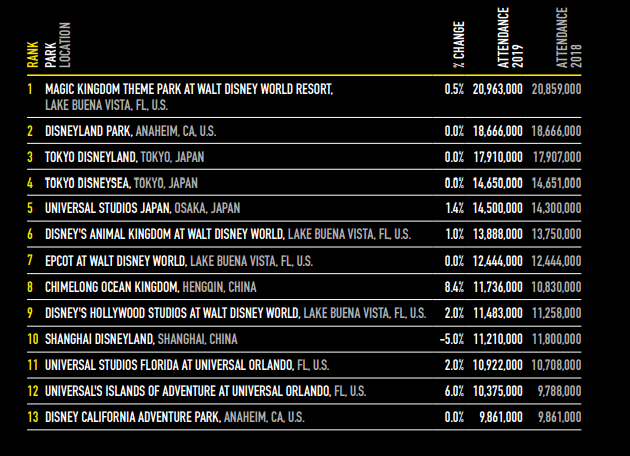Image resolution: width=630 pixels, height=456 pixels.
Task: Click the 2018 attendance value 14,651,000
Action: (556, 184)
